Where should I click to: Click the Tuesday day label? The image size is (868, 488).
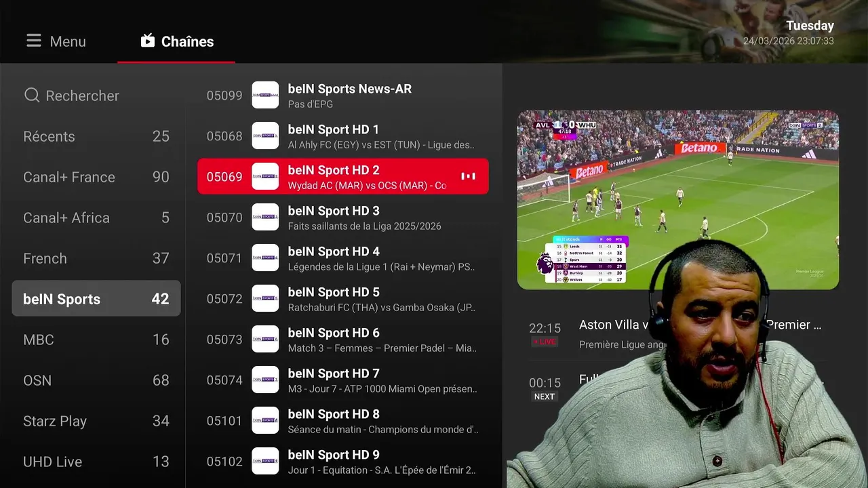pyautogui.click(x=810, y=26)
